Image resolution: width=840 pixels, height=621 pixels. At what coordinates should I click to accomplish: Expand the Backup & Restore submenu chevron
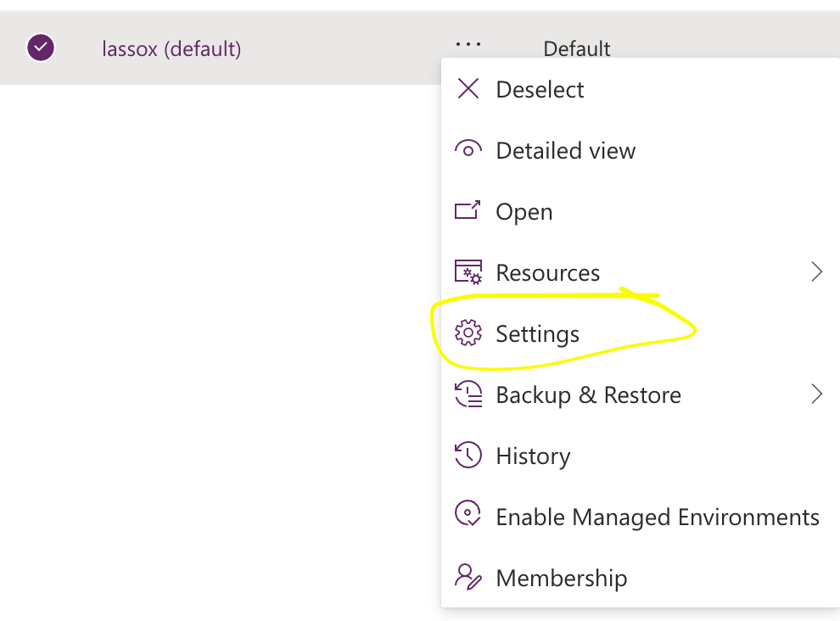pyautogui.click(x=816, y=394)
